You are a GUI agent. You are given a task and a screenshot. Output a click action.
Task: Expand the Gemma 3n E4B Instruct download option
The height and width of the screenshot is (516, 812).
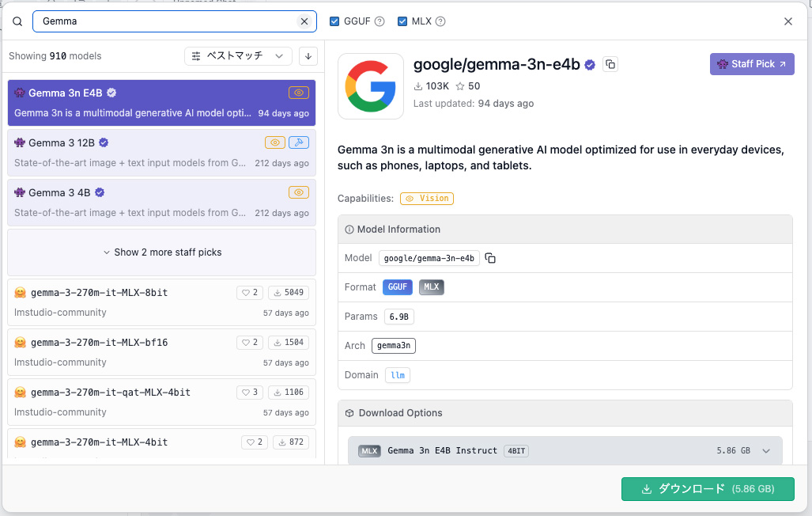click(x=765, y=450)
